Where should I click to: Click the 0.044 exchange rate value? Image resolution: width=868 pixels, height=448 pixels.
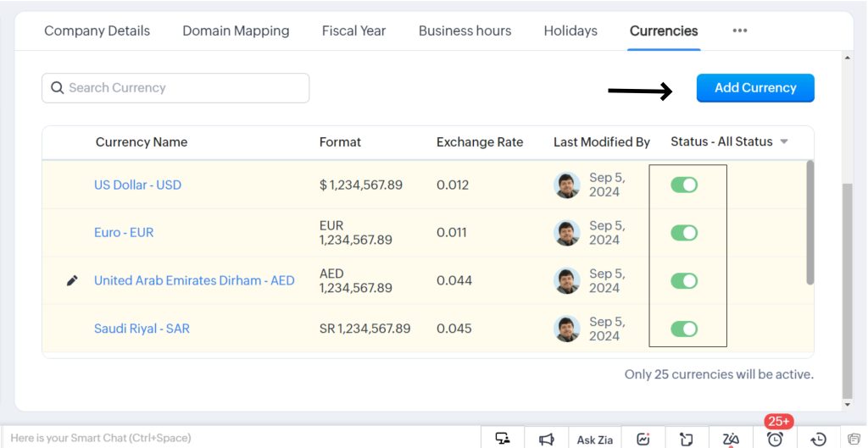pos(454,280)
